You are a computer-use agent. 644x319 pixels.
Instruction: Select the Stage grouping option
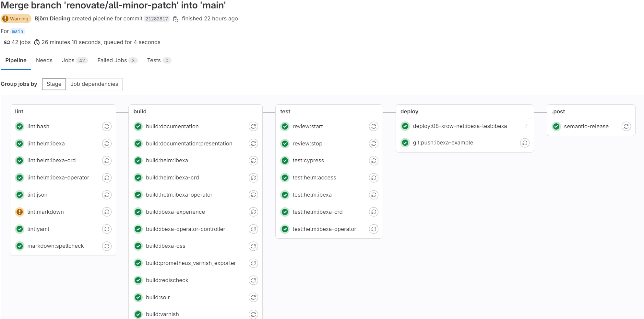click(x=54, y=84)
